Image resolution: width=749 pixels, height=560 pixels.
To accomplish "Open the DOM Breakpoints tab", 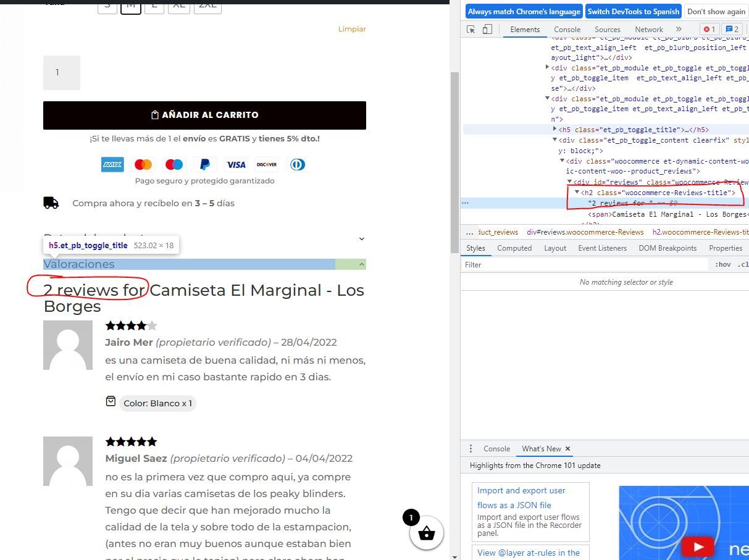I will 667,248.
